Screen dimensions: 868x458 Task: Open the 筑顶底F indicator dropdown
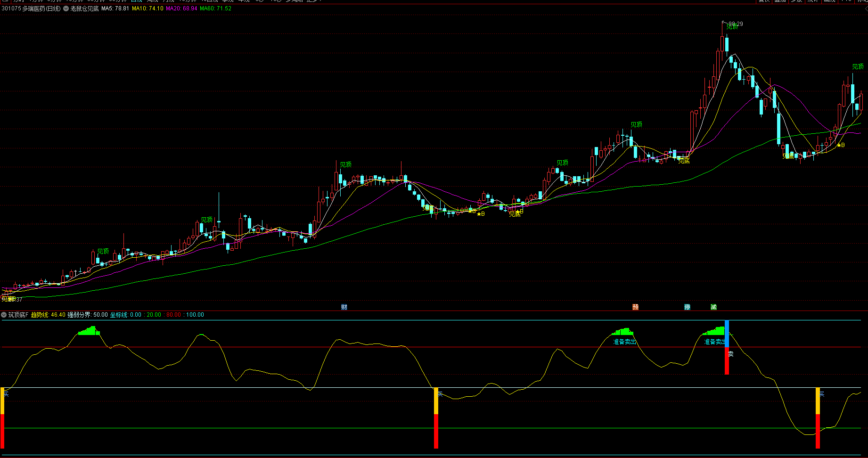(4, 315)
